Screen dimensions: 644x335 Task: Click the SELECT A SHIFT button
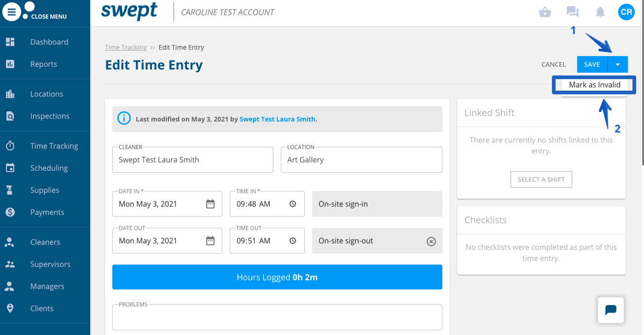pyautogui.click(x=541, y=179)
